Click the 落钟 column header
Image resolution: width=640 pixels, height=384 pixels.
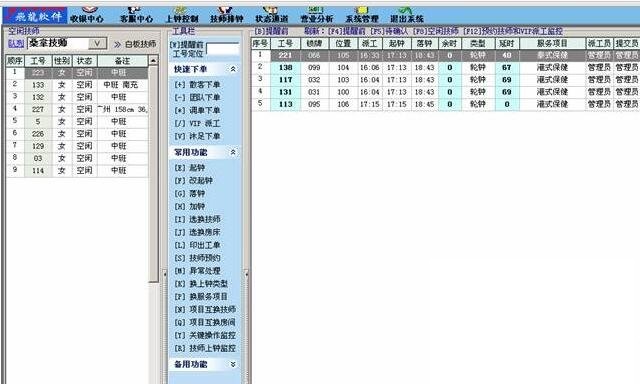pyautogui.click(x=424, y=43)
